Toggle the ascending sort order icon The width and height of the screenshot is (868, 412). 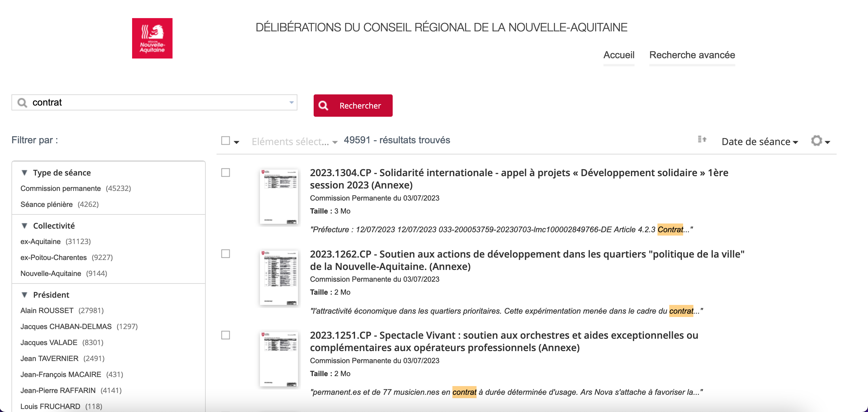702,139
